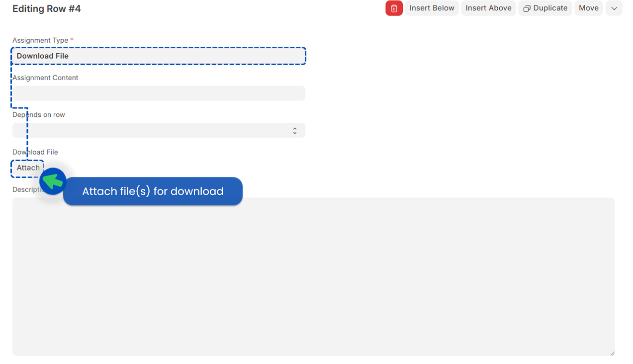This screenshot has height=364, width=633.
Task: Click the Insert Below button
Action: (432, 8)
